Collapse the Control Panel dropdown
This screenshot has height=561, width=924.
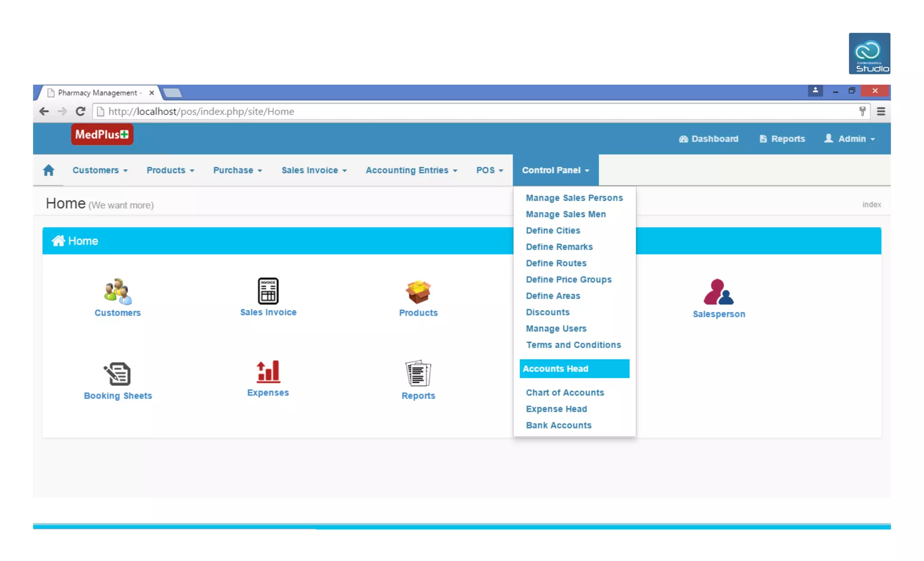(555, 170)
